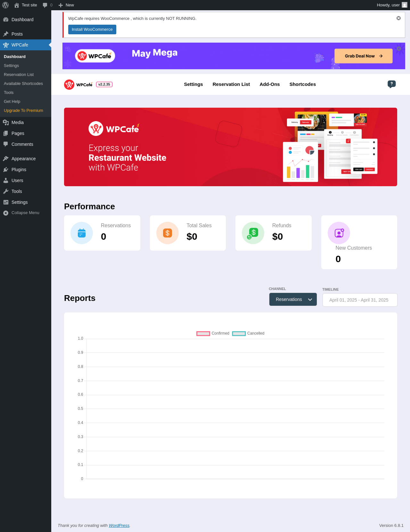The height and width of the screenshot is (532, 410).
Task: Click the Posts pin icon
Action: [6, 34]
